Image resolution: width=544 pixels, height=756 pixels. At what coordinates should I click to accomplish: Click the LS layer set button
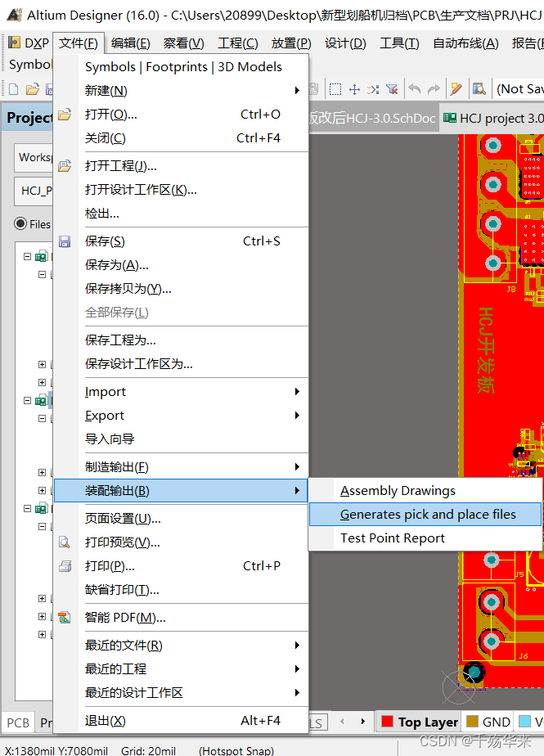[x=317, y=722]
